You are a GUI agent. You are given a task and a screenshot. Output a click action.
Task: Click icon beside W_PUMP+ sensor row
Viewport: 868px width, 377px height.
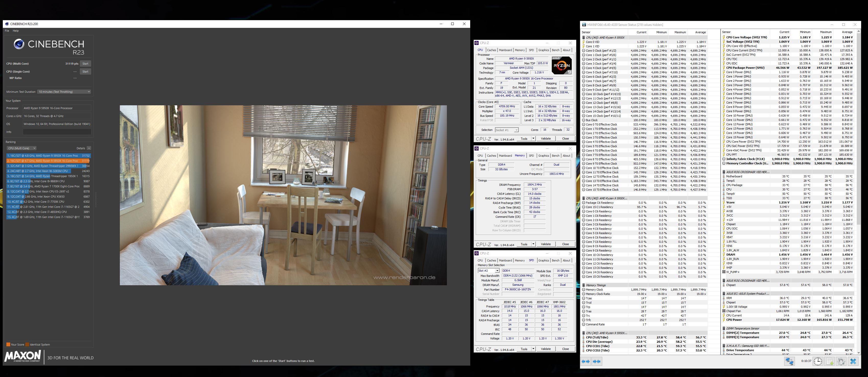[724, 272]
